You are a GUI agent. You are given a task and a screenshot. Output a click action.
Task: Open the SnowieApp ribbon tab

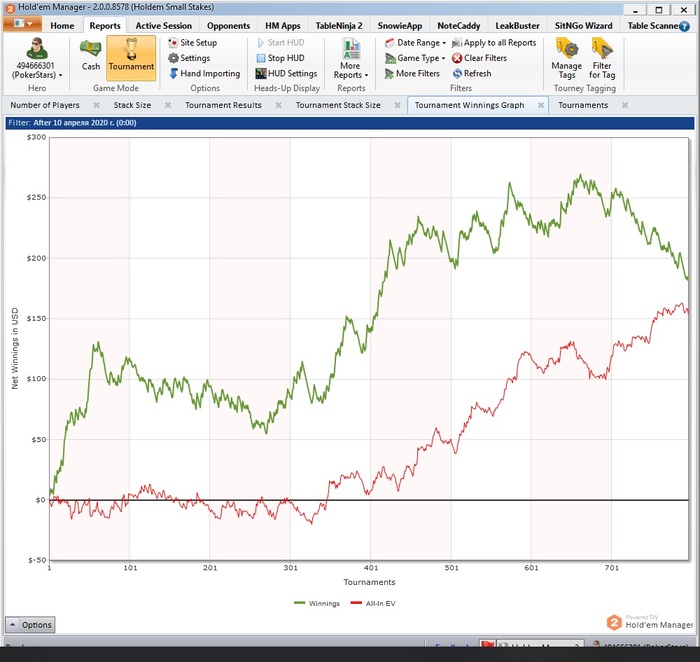pyautogui.click(x=400, y=26)
